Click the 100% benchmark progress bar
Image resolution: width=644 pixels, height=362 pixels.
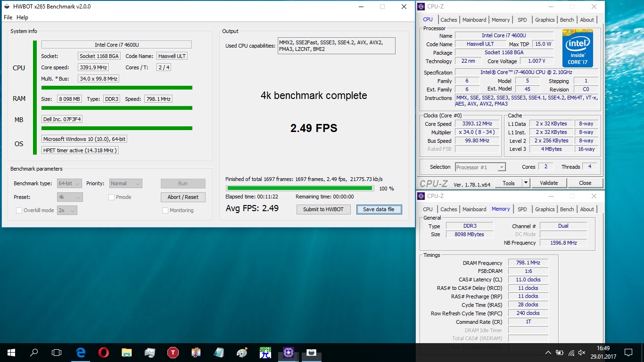[300, 188]
